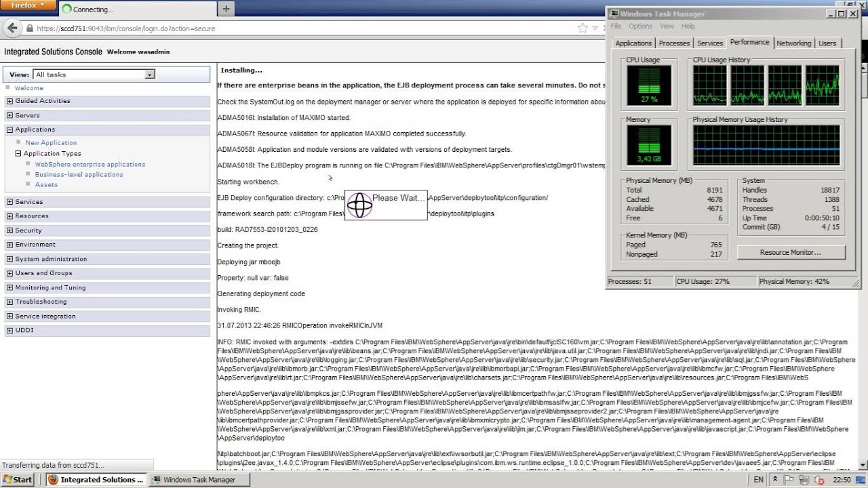
Task: Open Business-level applications link
Action: point(79,175)
